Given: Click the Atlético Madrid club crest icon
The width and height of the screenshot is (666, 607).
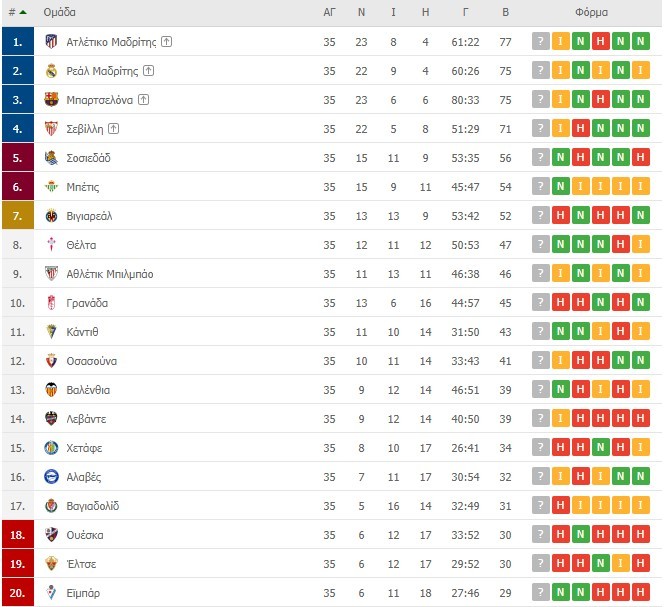Looking at the screenshot, I should coord(52,41).
